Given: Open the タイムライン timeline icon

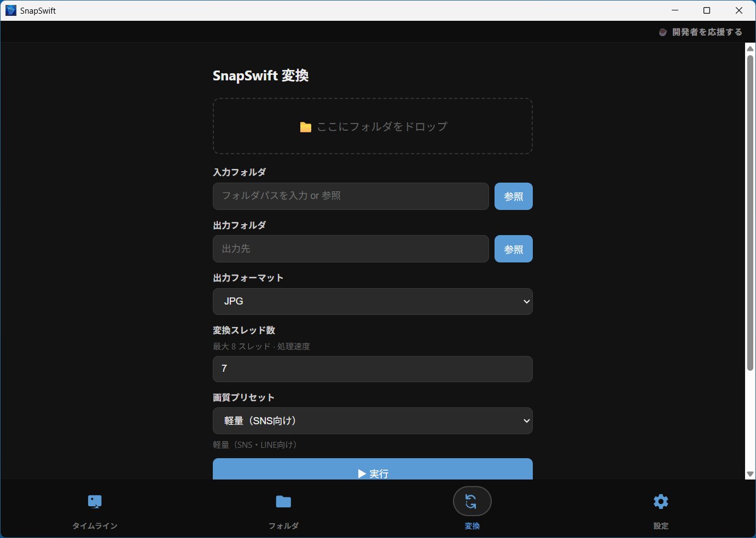Looking at the screenshot, I should tap(95, 501).
